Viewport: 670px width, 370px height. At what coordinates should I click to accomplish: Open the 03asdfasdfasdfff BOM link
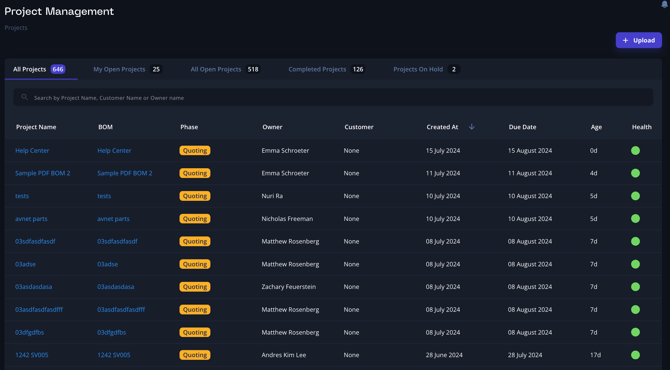(x=121, y=309)
